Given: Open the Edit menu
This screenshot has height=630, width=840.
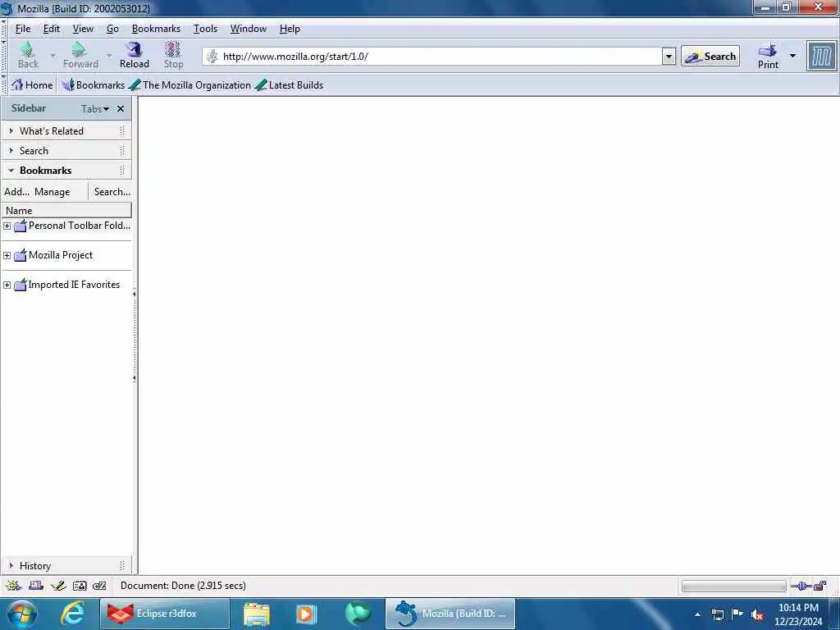Looking at the screenshot, I should pos(52,29).
